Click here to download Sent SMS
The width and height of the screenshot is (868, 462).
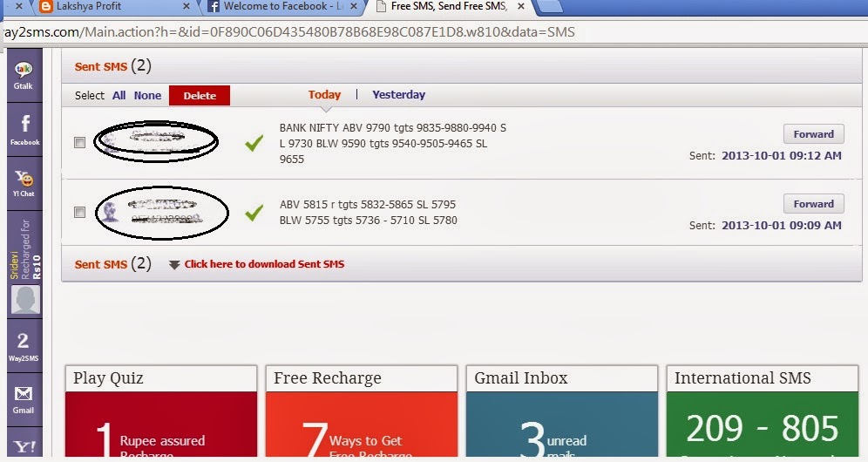tap(264, 264)
